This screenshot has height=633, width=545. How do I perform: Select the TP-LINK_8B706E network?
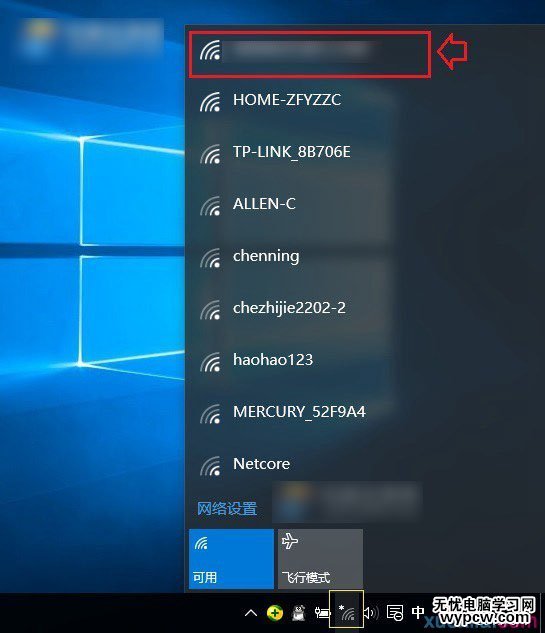(x=308, y=153)
